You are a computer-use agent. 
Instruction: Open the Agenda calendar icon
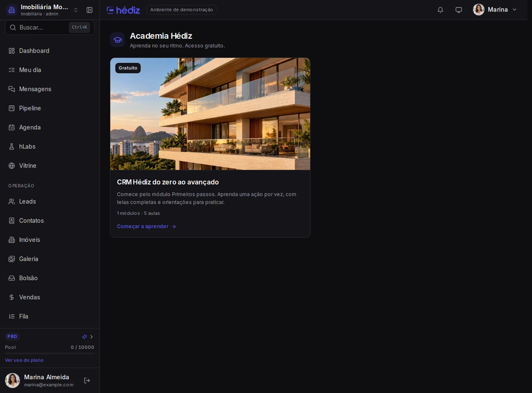pyautogui.click(x=12, y=127)
